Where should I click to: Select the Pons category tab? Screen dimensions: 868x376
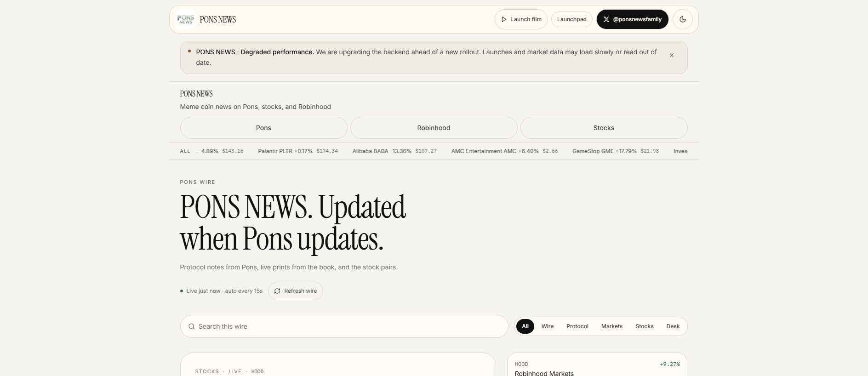(263, 128)
